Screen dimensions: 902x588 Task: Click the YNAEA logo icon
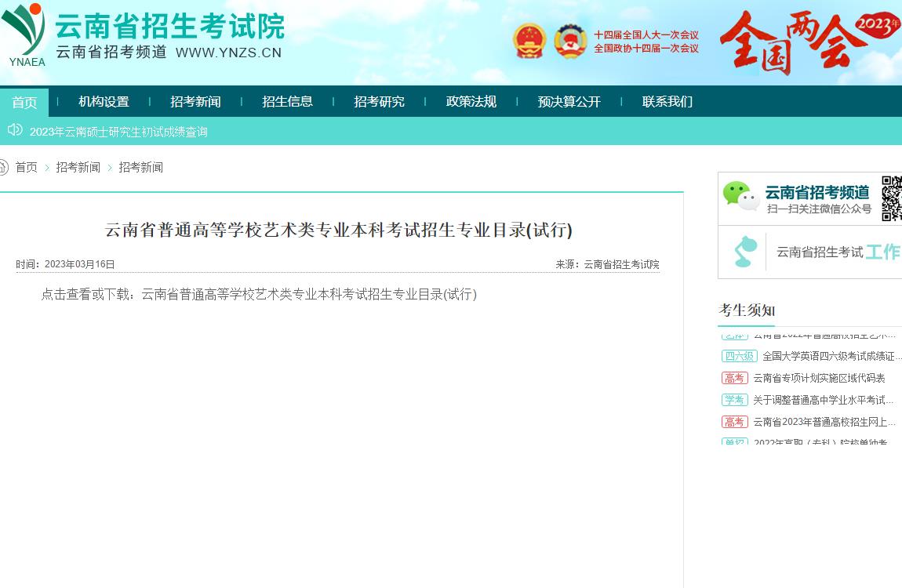coord(24,33)
